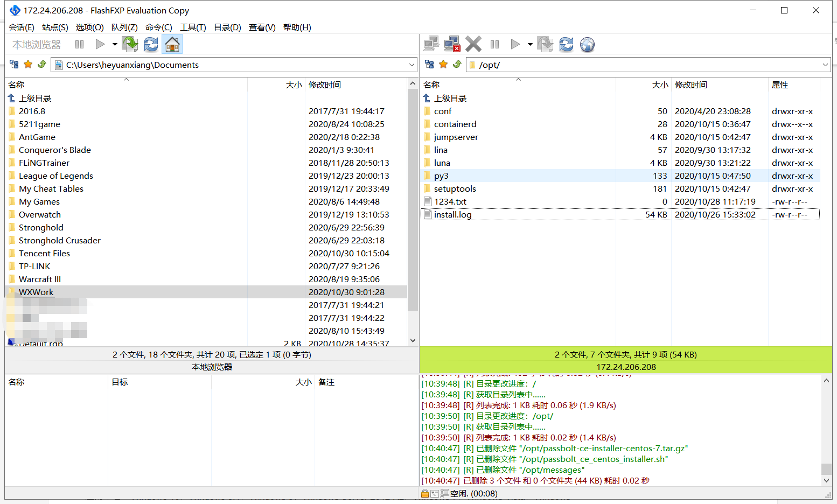Open the 队列(Z) menu
The image size is (837, 504).
124,27
